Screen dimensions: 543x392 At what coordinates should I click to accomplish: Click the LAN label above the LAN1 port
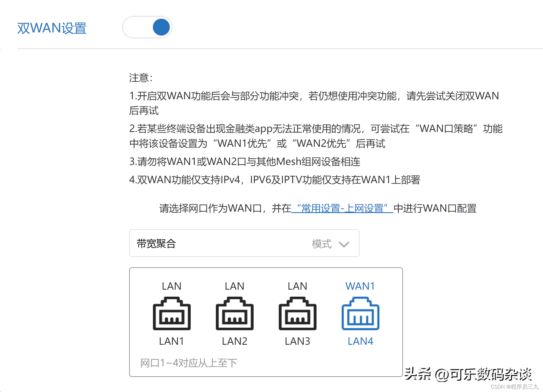[x=172, y=286]
